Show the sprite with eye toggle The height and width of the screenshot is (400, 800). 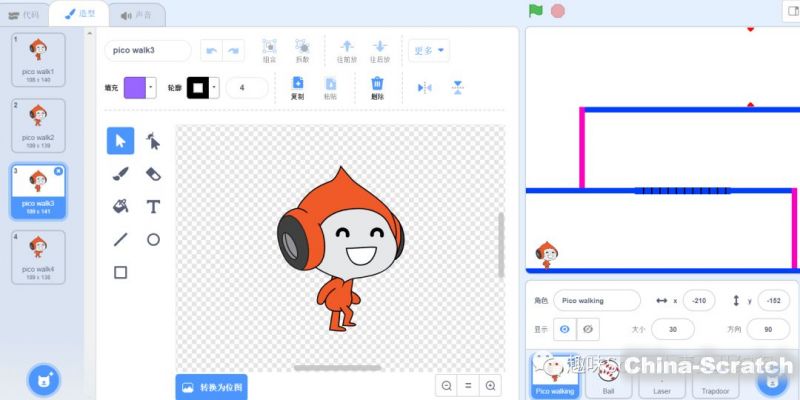565,329
